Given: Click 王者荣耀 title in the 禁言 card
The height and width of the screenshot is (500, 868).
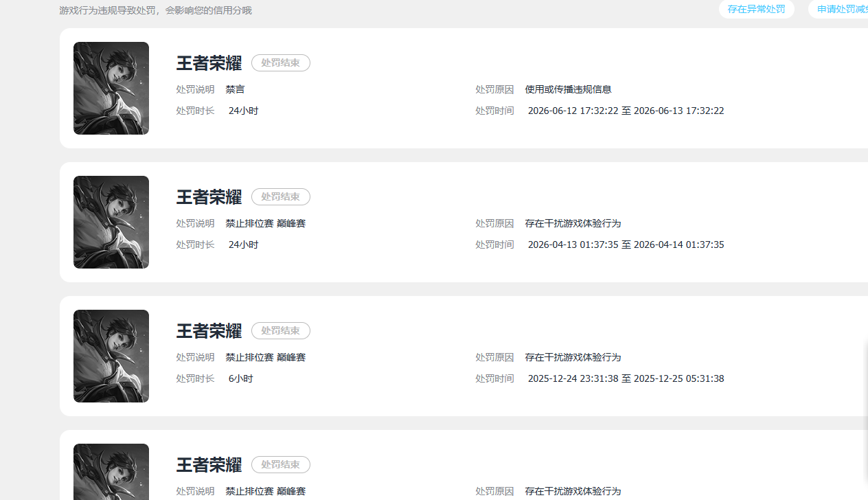Looking at the screenshot, I should (x=209, y=63).
